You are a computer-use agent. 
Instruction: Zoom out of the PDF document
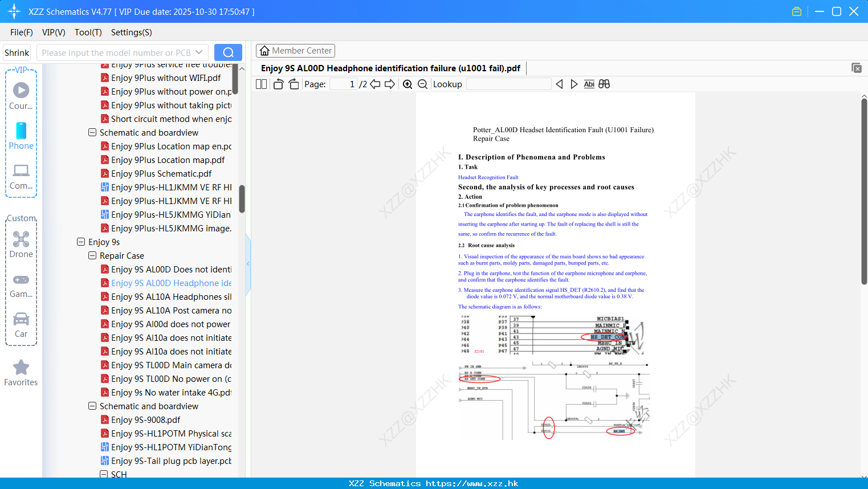point(422,84)
